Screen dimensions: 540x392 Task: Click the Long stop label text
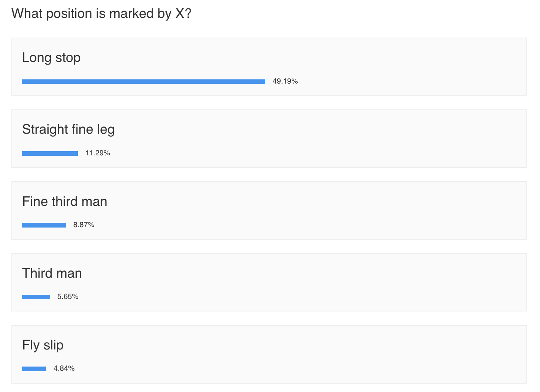tap(51, 58)
